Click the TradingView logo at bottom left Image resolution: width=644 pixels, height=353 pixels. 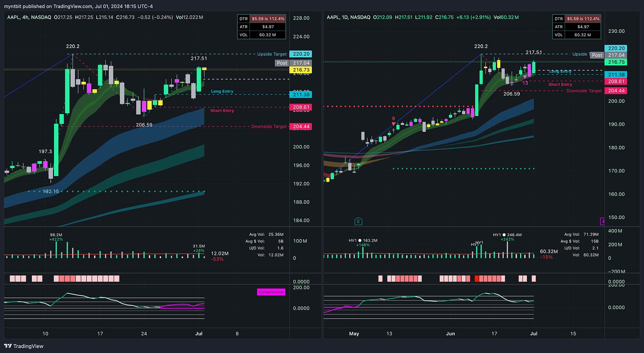[24, 346]
